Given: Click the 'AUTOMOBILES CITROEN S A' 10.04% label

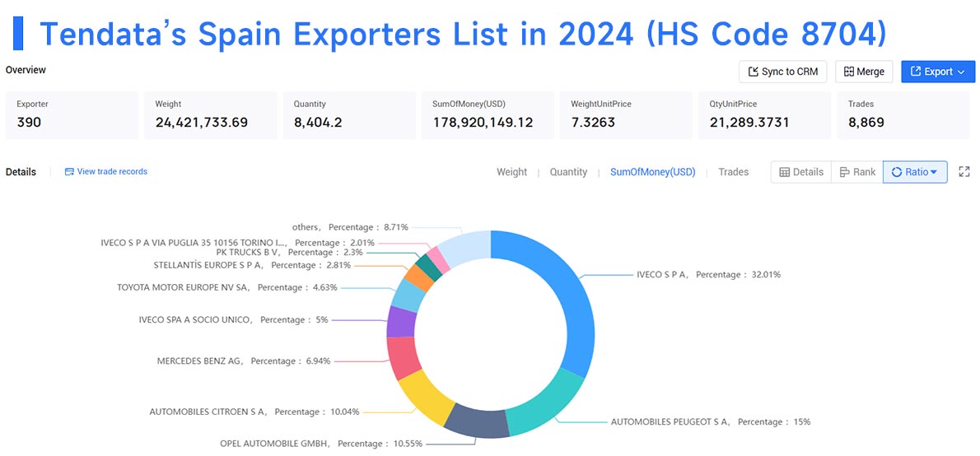Looking at the screenshot, I should 255,412.
